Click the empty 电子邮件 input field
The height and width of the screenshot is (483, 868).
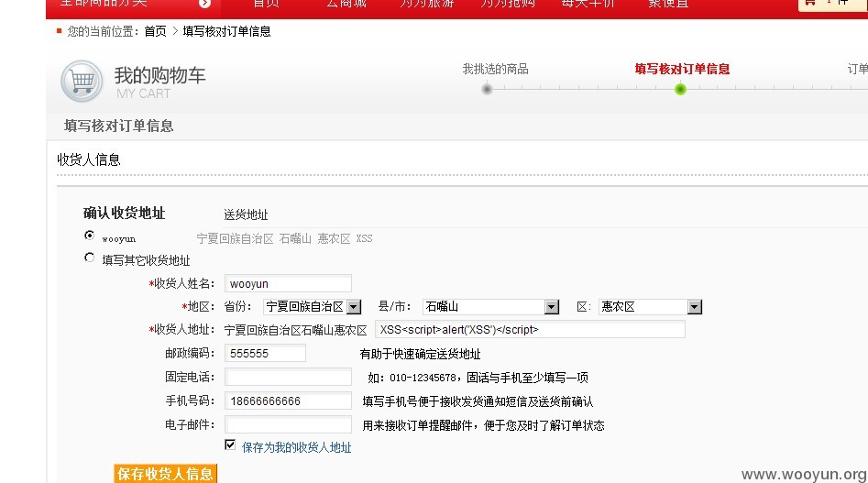288,424
